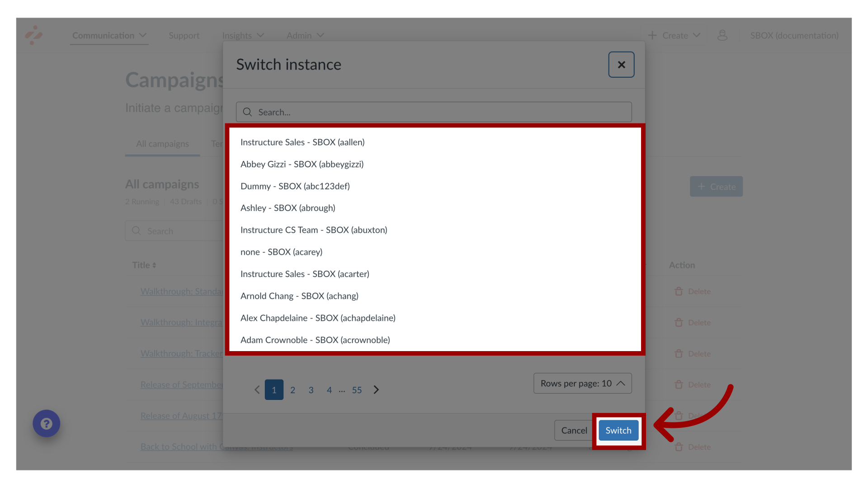
Task: Select Arnold Chang - SBOX instance
Action: pos(299,296)
